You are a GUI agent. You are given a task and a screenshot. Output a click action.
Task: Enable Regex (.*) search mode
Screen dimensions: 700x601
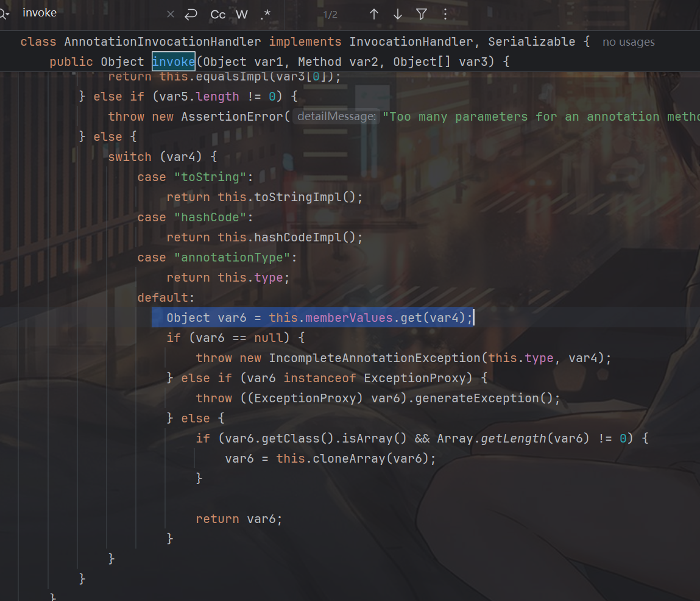(x=265, y=14)
